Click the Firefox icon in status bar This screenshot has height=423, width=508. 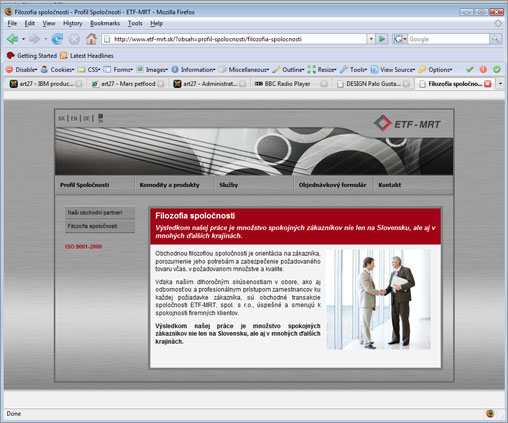(490, 413)
